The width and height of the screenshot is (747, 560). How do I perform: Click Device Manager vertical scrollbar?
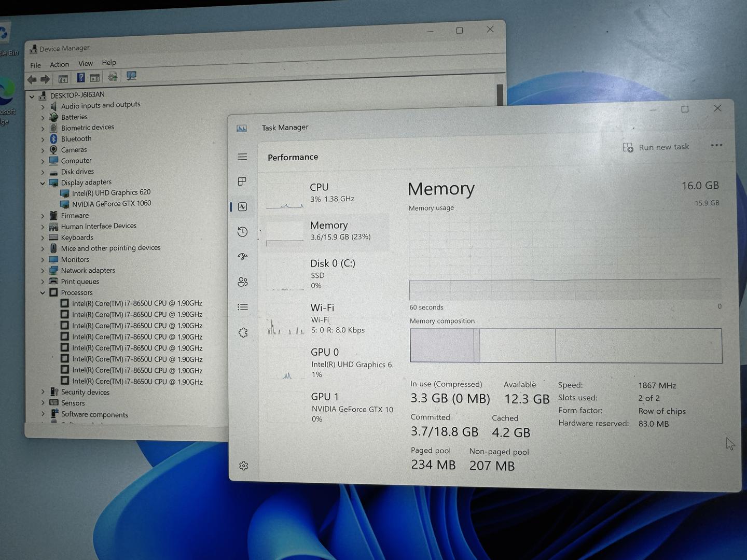500,96
